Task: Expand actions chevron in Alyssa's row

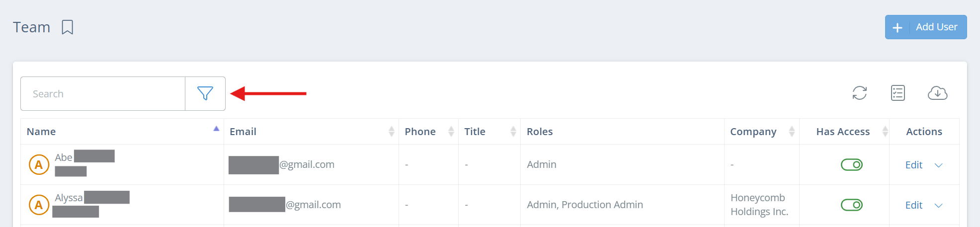Action: tap(938, 206)
